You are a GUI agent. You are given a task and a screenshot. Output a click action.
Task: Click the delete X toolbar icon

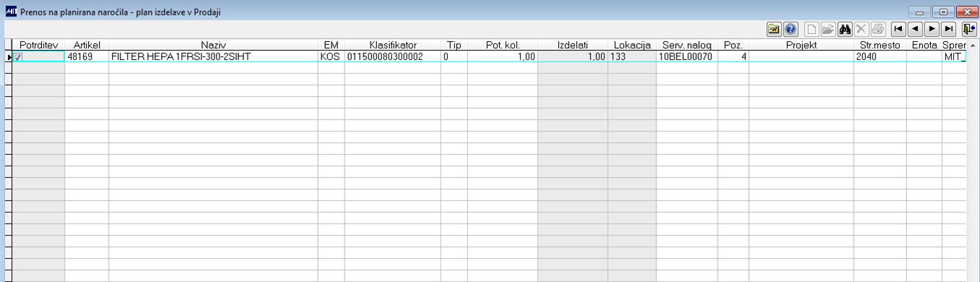pos(861,29)
